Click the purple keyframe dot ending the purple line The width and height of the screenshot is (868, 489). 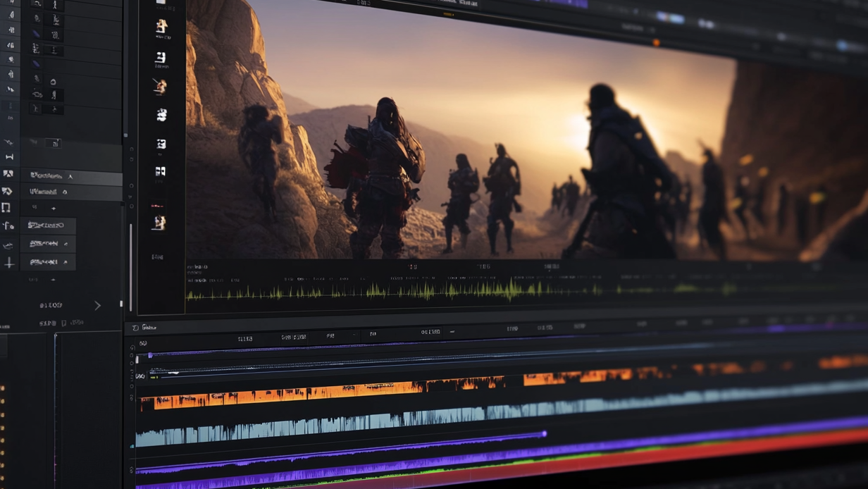pos(544,434)
